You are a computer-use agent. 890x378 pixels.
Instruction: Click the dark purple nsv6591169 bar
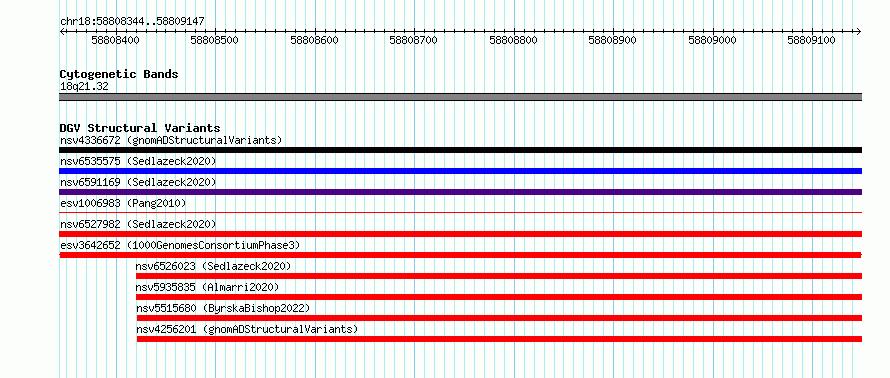(x=460, y=192)
